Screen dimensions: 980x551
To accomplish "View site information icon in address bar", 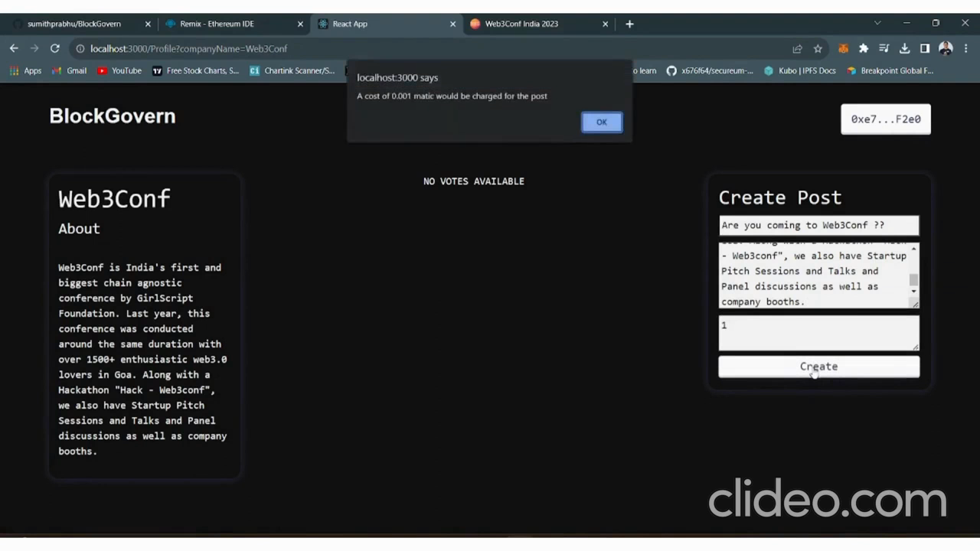I will click(80, 48).
